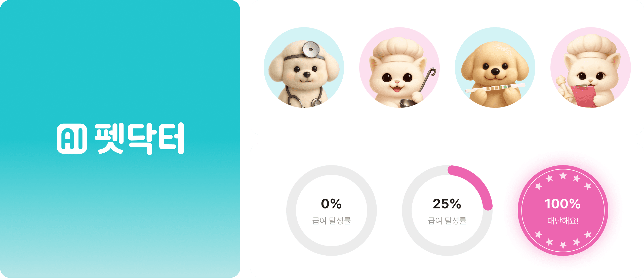This screenshot has height=278, width=644.
Task: Click the 펫닥터 logo text
Action: tap(139, 138)
